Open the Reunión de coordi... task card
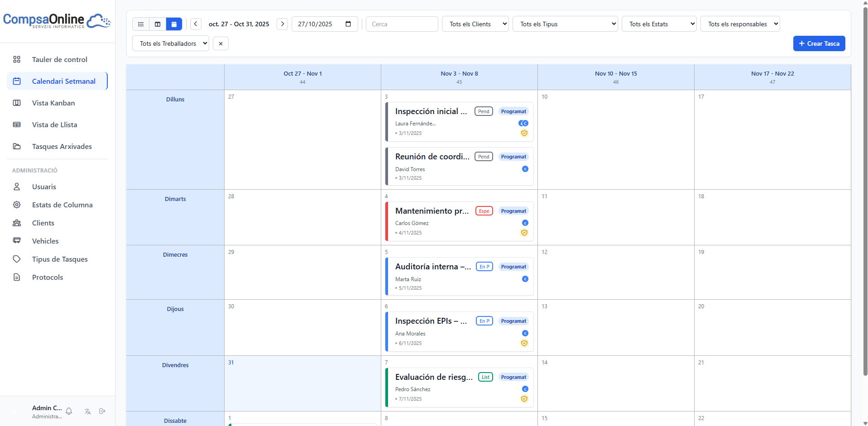Image resolution: width=868 pixels, height=426 pixels. (459, 166)
